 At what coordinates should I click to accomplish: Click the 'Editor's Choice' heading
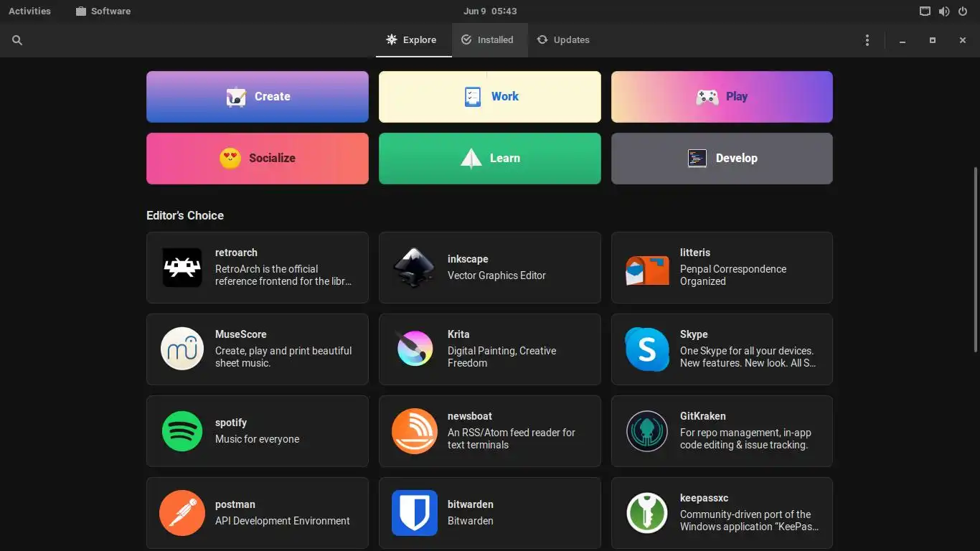(185, 215)
